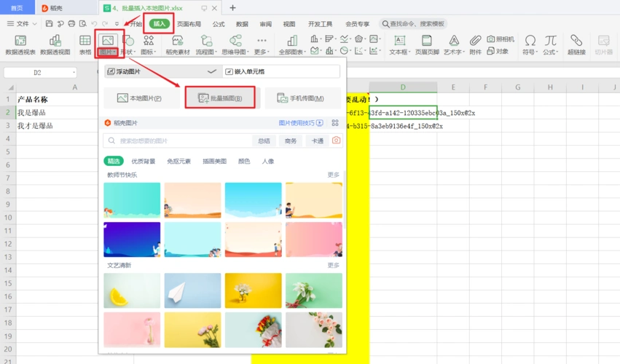Click cell A3 containing 我才是爆品

pyautogui.click(x=55, y=126)
